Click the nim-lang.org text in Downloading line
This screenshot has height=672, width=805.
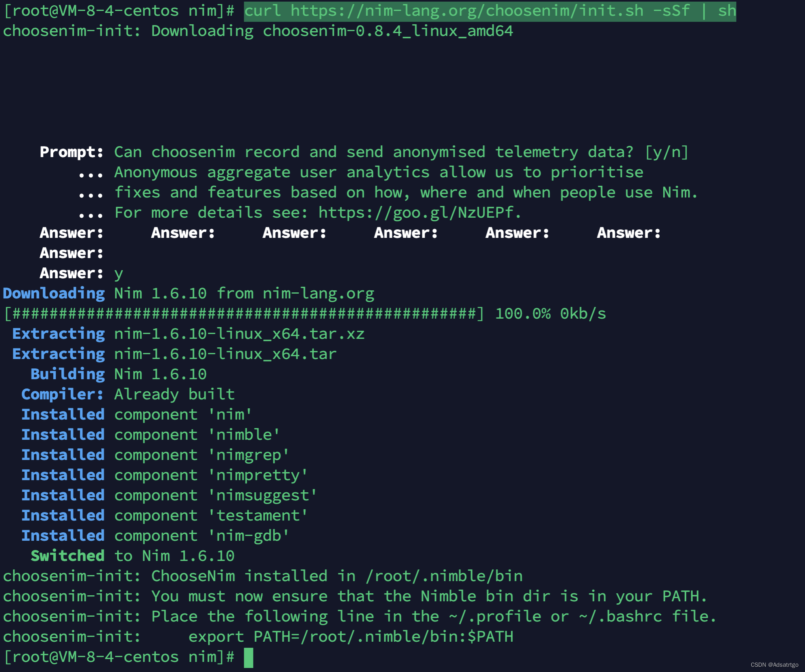coord(318,294)
